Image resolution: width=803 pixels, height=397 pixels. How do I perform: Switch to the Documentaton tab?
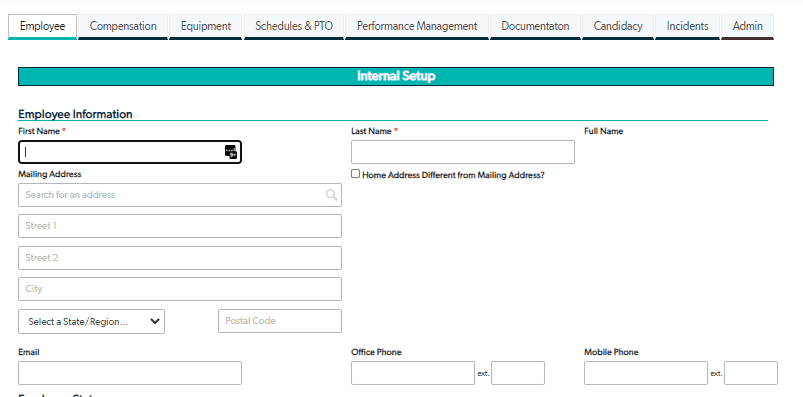pyautogui.click(x=535, y=27)
